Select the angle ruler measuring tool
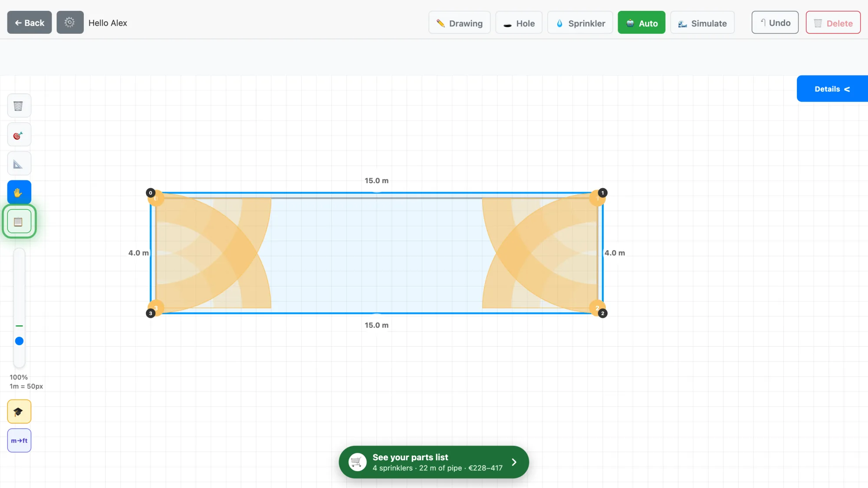The image size is (868, 488). point(19,164)
